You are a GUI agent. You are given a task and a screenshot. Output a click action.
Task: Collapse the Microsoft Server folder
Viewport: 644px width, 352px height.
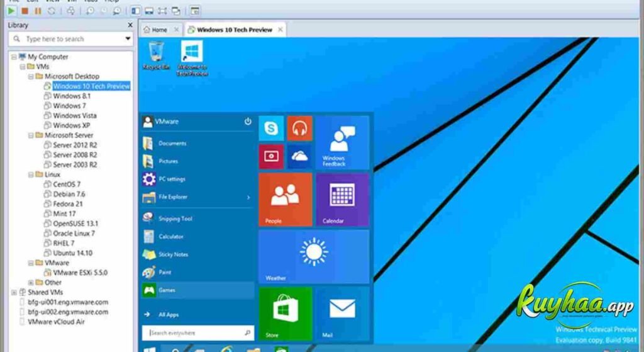[x=31, y=135]
